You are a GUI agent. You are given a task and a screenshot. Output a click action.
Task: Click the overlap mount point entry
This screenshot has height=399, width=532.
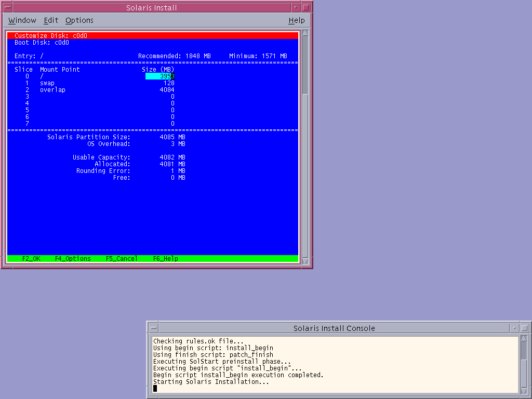point(52,90)
